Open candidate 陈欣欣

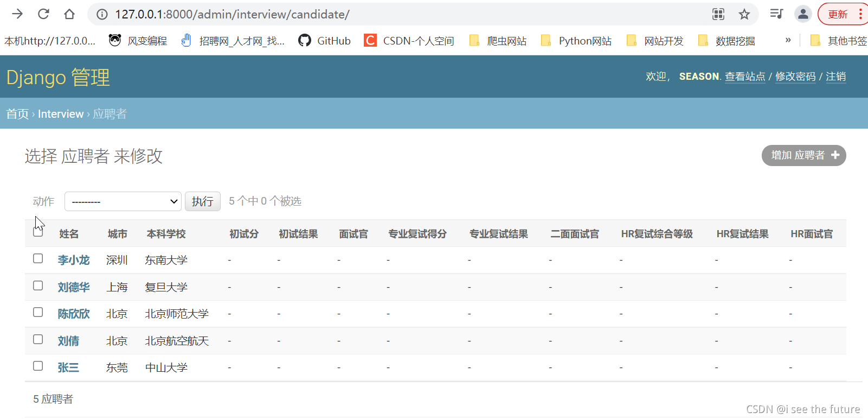[74, 314]
